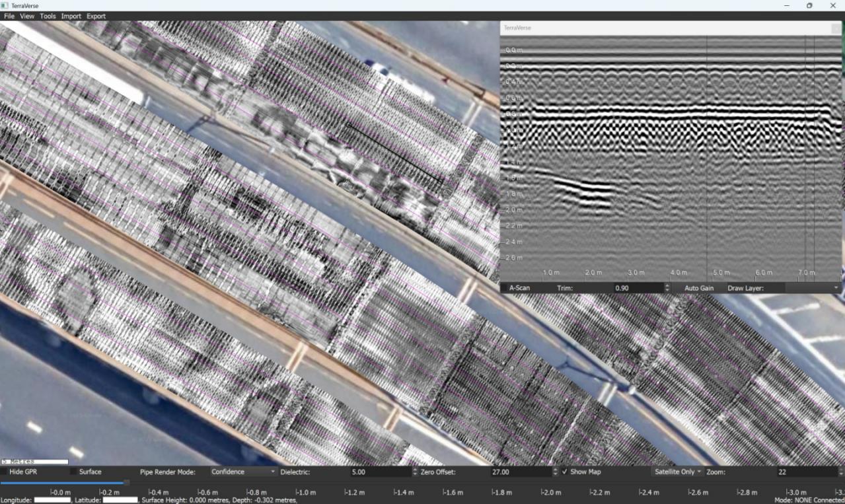Click the '-3.0 m' depth scale mark
The height and width of the screenshot is (504, 845).
tap(796, 492)
